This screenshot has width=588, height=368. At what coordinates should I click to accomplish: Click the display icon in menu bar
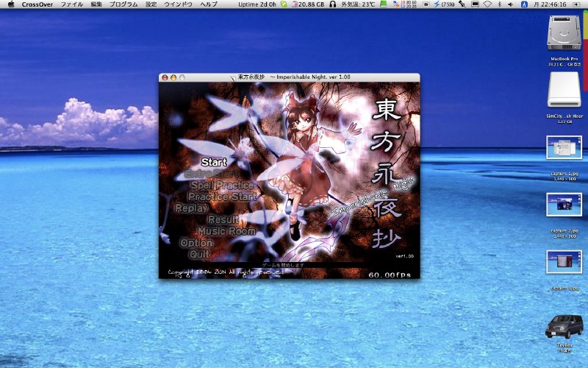point(475,4)
